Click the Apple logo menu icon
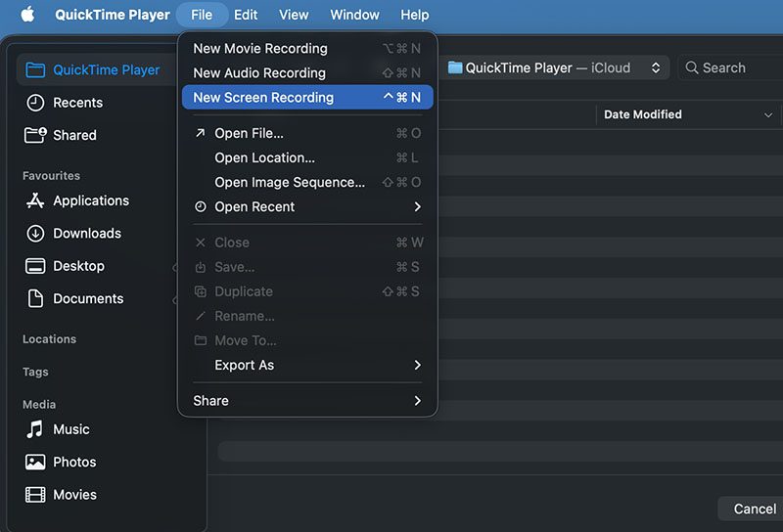783x532 pixels. point(27,15)
